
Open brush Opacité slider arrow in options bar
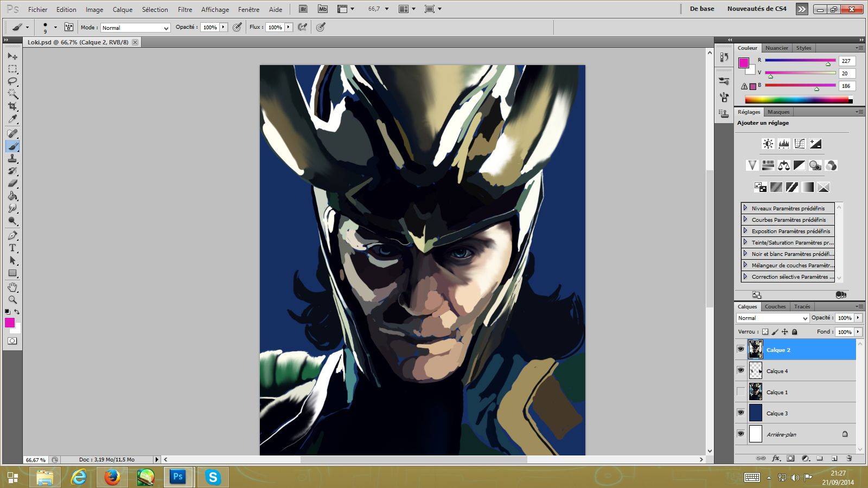223,27
